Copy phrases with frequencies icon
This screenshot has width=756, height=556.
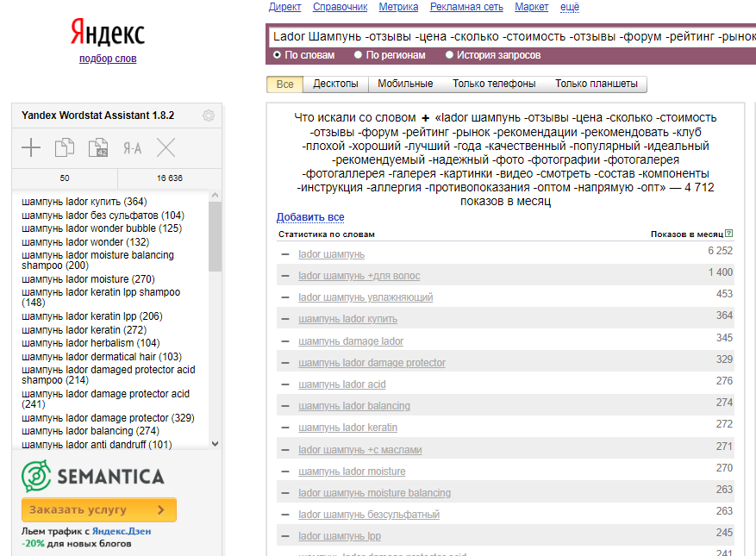97,148
